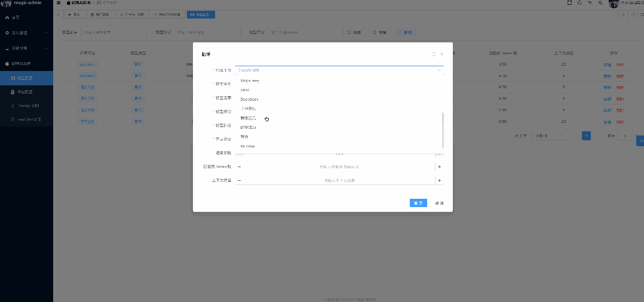Open 平台配置 in the sidebar

(26, 93)
